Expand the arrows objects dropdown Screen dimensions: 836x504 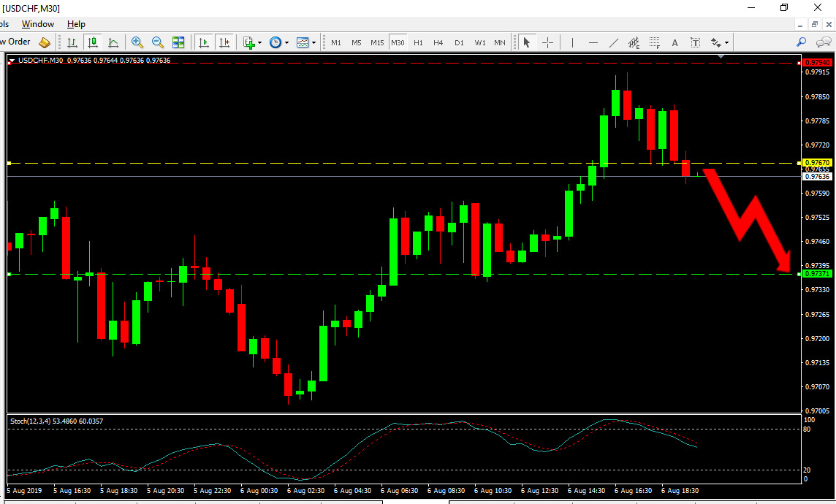pos(726,42)
